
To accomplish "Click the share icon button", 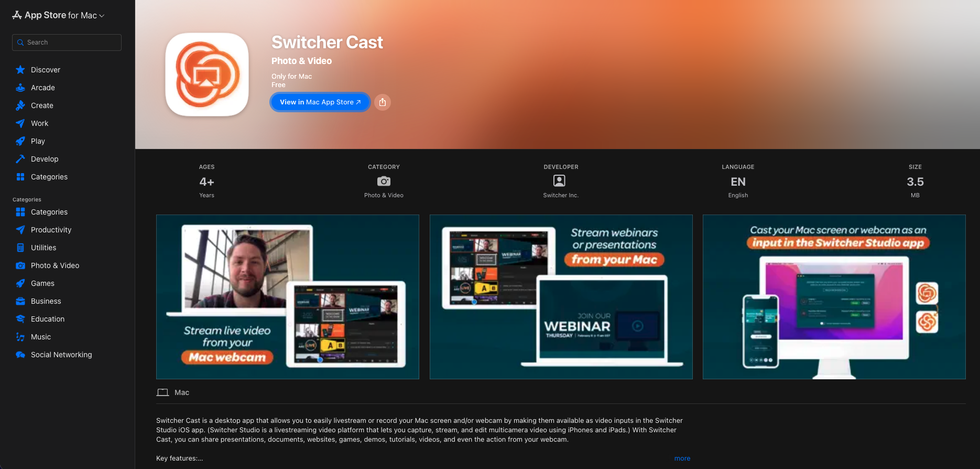I will pyautogui.click(x=383, y=102).
